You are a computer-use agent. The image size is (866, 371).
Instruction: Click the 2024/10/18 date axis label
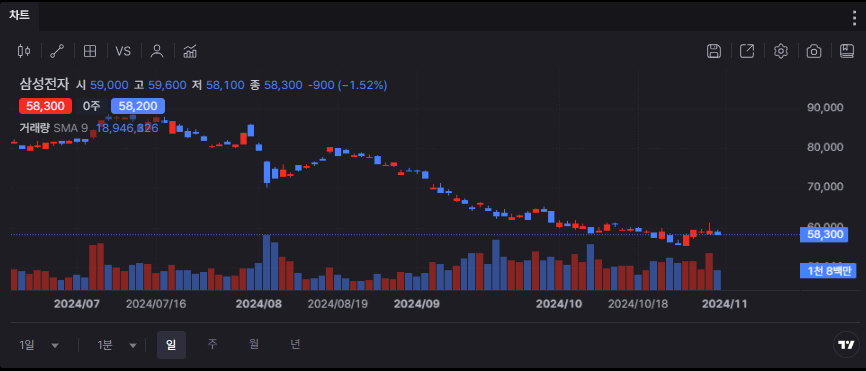638,304
